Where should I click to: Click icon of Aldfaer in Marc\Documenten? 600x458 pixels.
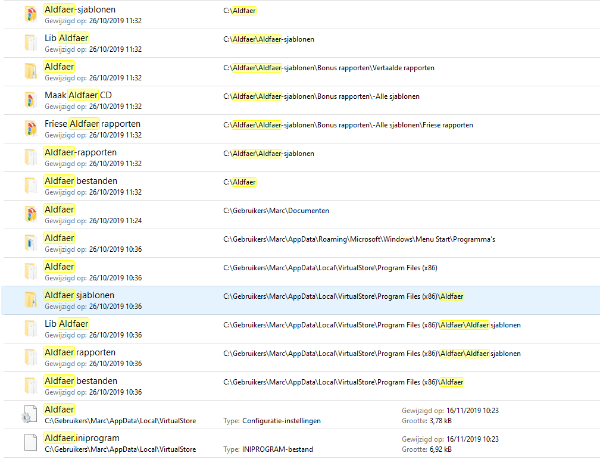click(x=30, y=213)
